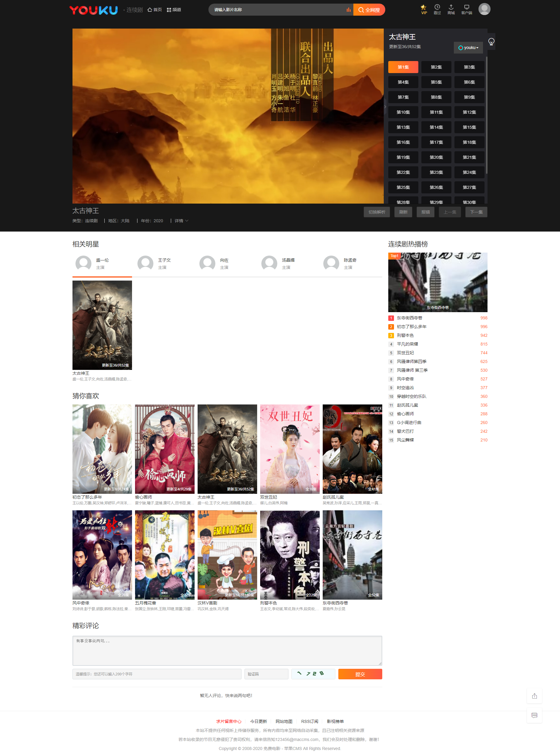Click 陈孟奇 actor avatar
Image resolution: width=560 pixels, height=756 pixels.
[331, 263]
